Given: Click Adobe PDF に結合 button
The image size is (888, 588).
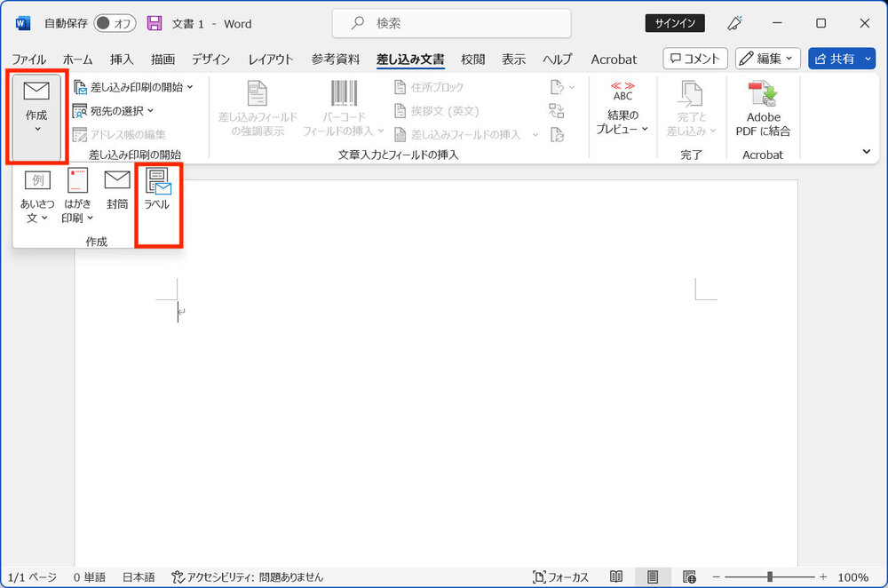Looking at the screenshot, I should [763, 108].
